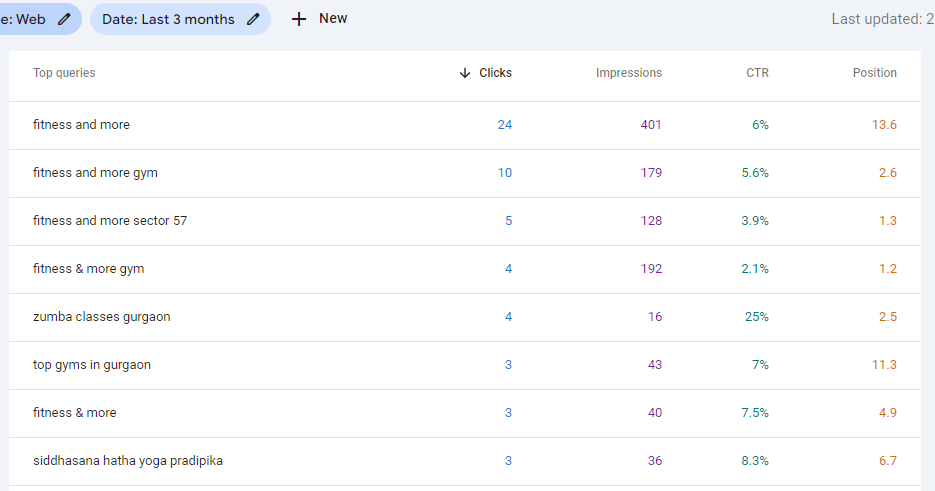Open the 'fitness & more gym' query row
935x491 pixels.
88,269
